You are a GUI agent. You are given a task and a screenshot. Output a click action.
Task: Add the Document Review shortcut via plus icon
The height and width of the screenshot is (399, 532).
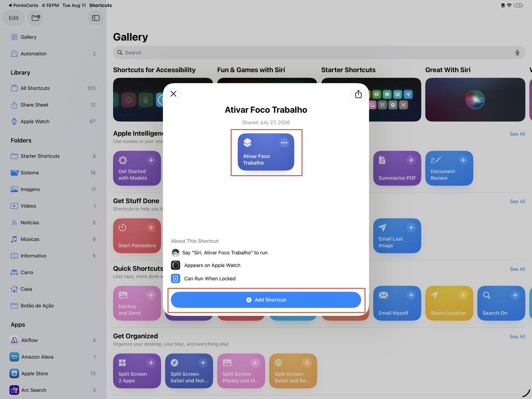(463, 160)
